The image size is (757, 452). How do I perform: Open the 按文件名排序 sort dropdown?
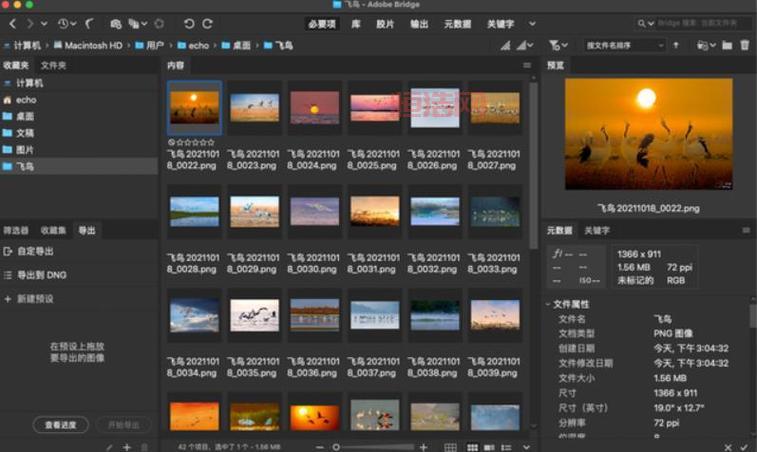pyautogui.click(x=624, y=45)
